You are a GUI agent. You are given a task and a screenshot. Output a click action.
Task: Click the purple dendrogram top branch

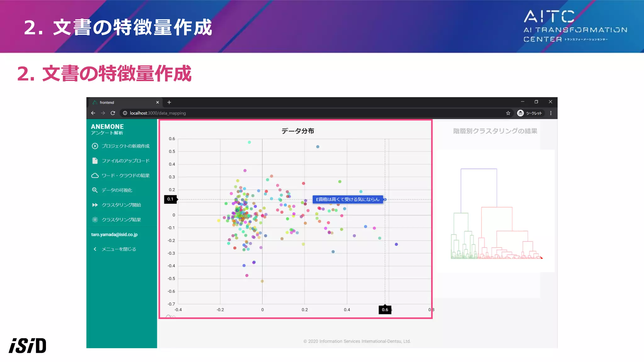(x=479, y=169)
